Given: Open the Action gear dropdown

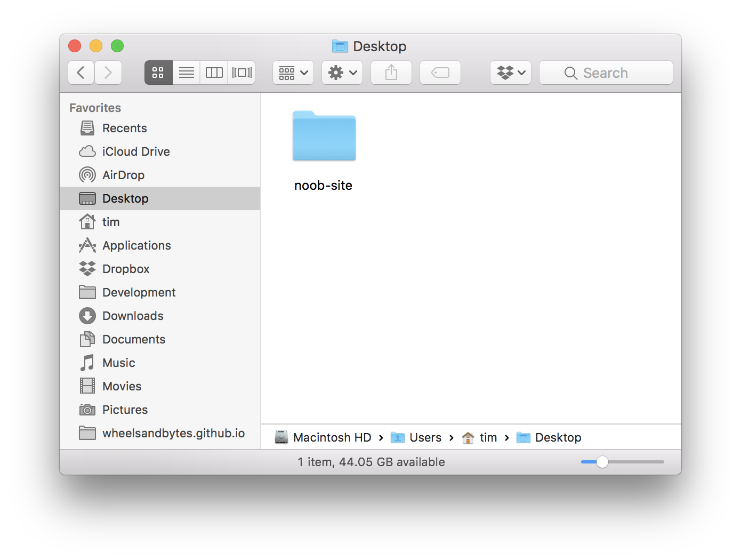Looking at the screenshot, I should (x=342, y=73).
